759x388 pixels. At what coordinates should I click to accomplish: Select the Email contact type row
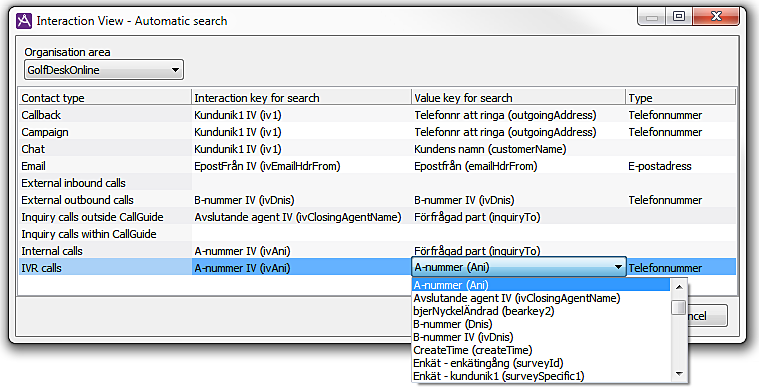[x=377, y=166]
